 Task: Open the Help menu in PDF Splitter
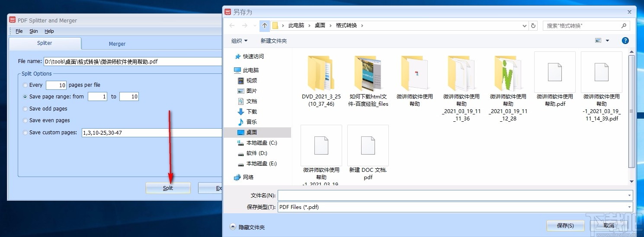tap(49, 31)
